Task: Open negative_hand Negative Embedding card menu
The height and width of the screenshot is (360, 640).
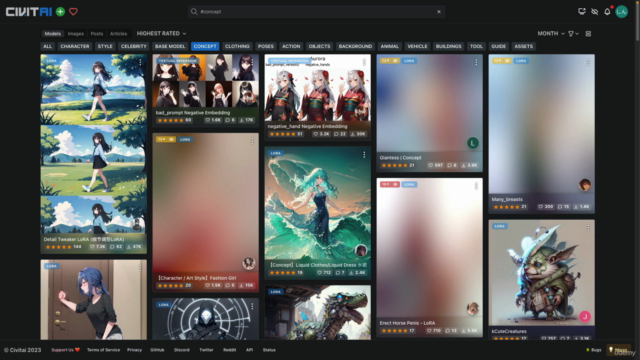Action: 364,62
